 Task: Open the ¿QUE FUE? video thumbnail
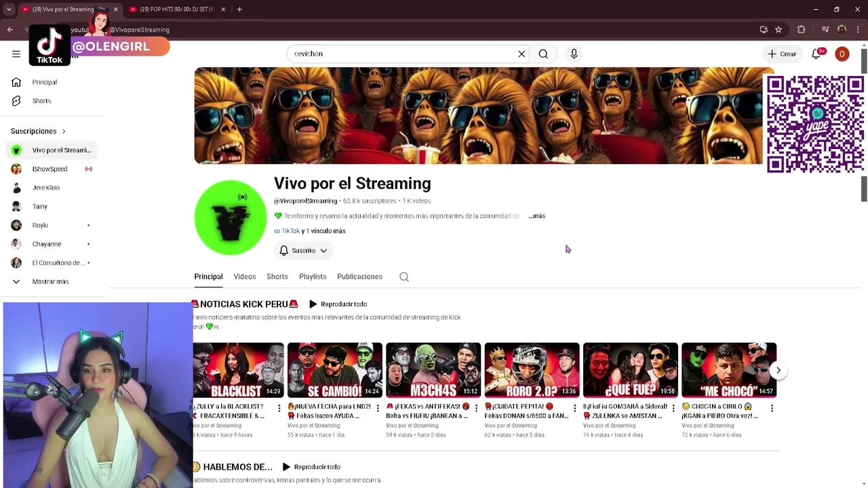pyautogui.click(x=631, y=370)
